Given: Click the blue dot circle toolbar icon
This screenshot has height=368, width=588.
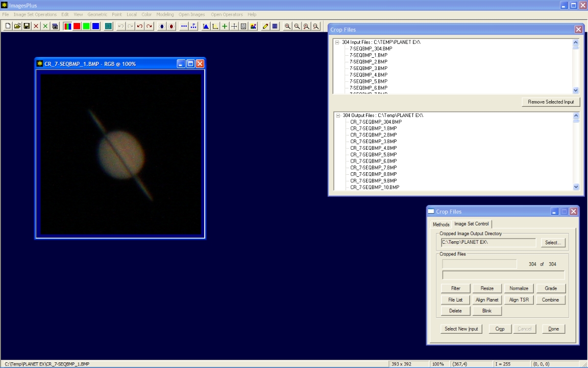Looking at the screenshot, I should pos(162,26).
